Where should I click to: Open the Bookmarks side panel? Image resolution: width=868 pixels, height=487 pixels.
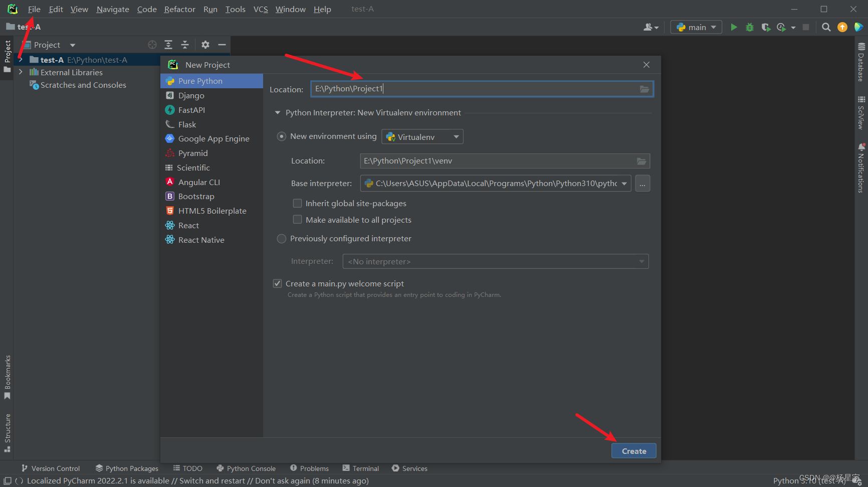click(8, 377)
